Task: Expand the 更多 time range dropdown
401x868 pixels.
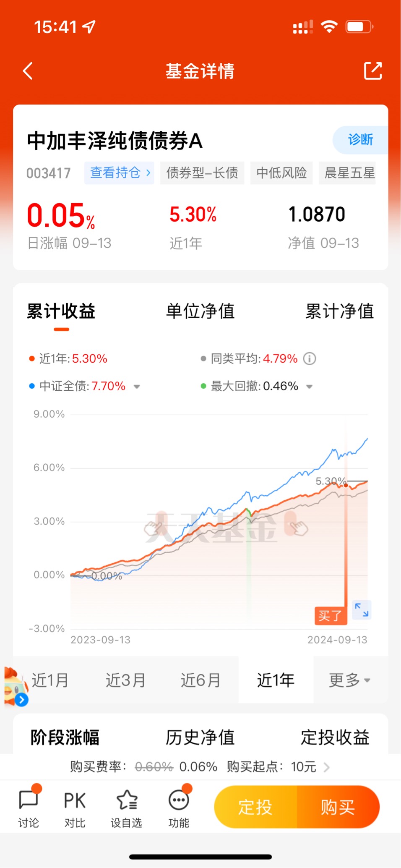Action: [349, 680]
